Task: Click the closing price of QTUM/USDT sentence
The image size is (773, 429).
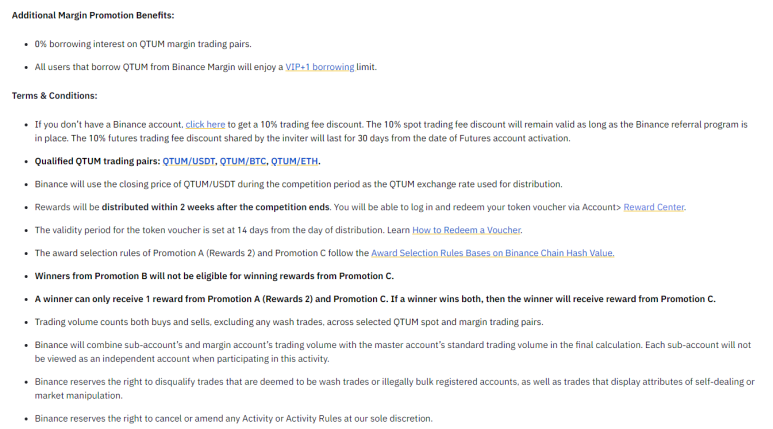Action: click(x=298, y=184)
